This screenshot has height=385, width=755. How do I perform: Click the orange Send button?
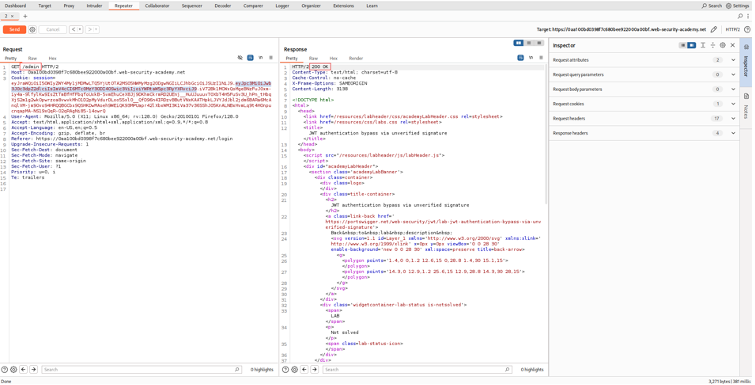[x=14, y=29]
